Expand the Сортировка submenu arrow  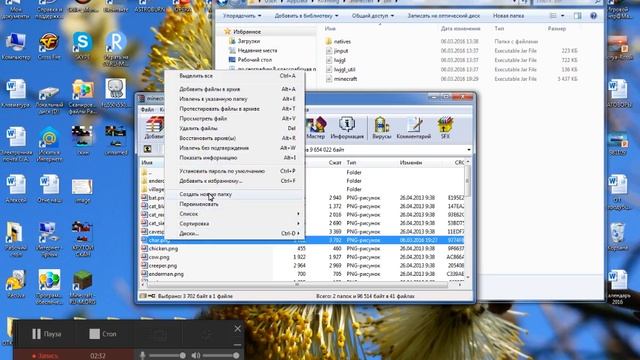[298, 223]
